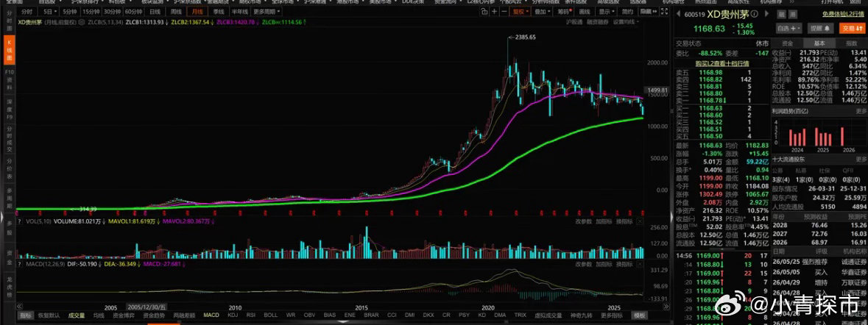The width and height of the screenshot is (868, 325).
Task: Toggle the 隐藏 side panel button
Action: [649, 12]
